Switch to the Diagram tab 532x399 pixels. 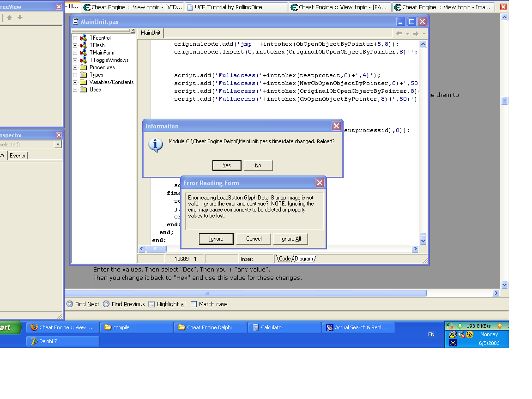point(304,259)
